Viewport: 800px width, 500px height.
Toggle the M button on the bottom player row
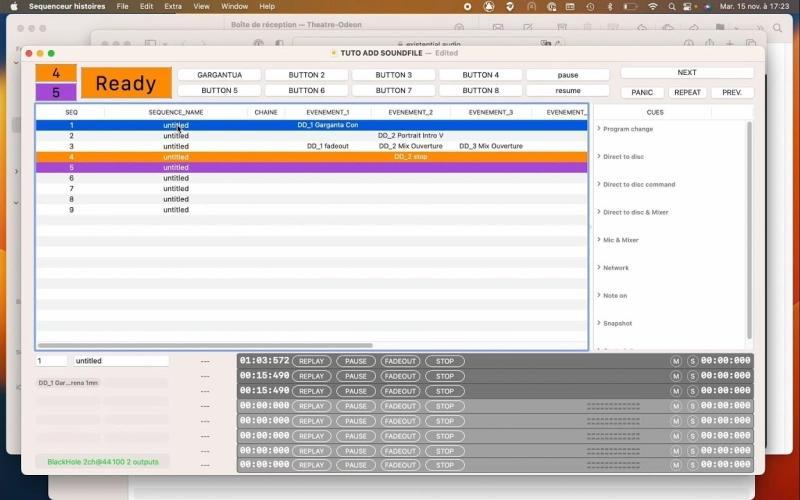click(x=676, y=465)
